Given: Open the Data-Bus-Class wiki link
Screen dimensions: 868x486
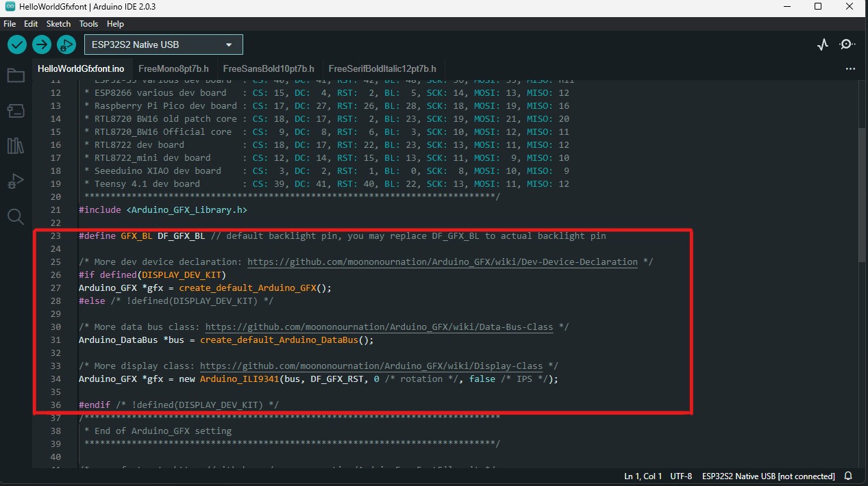Looking at the screenshot, I should 379,327.
